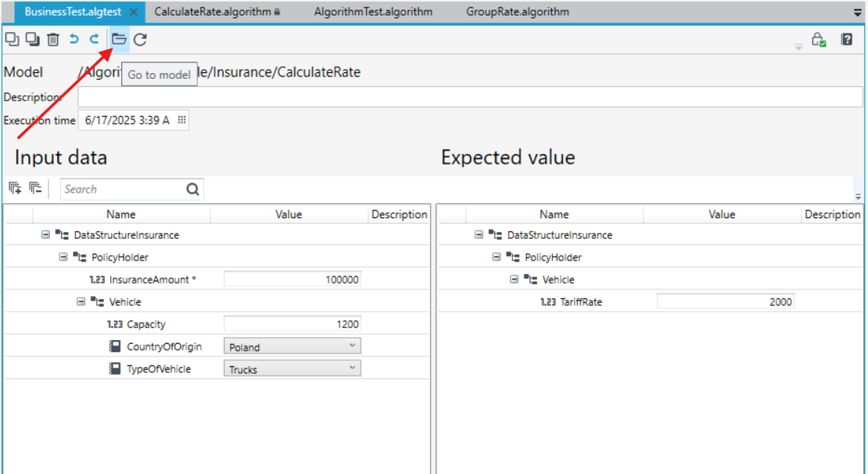Switch to the GroupRate.algorithm tab

[x=518, y=12]
